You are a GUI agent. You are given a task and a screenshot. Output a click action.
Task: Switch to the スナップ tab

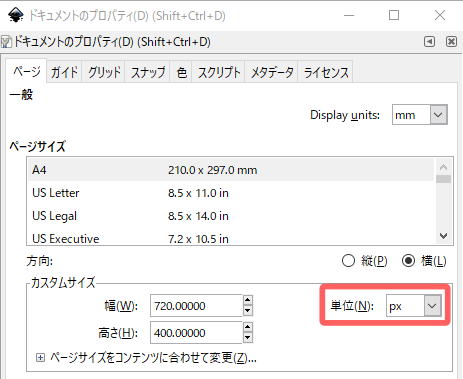148,72
